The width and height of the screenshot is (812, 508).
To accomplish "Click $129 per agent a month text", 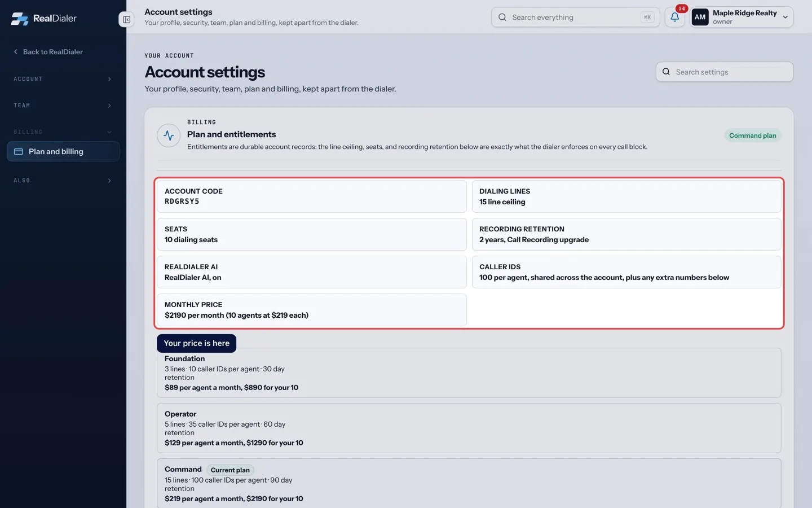I will point(234,443).
